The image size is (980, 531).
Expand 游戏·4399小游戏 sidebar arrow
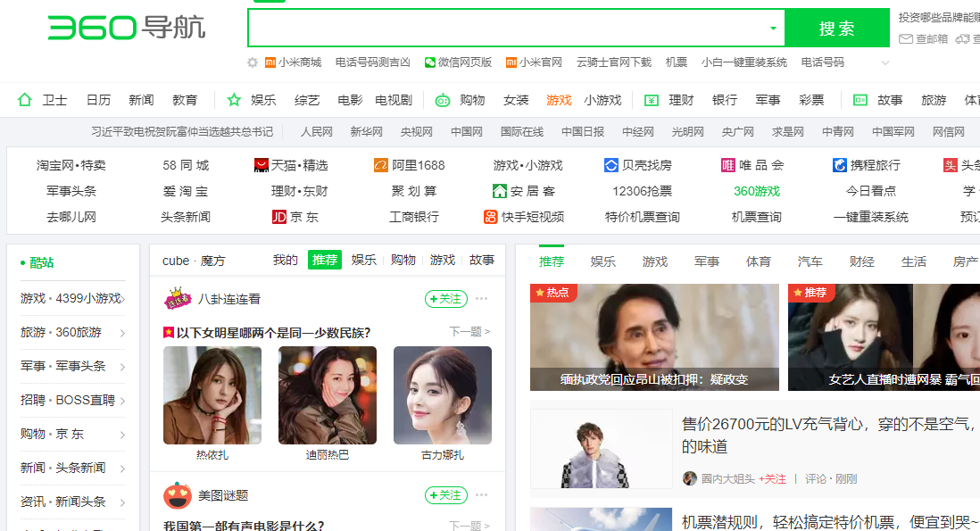tap(122, 299)
